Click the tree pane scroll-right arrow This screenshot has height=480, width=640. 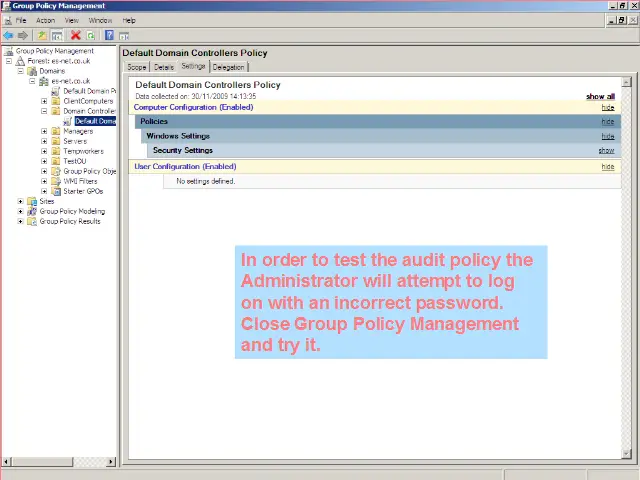[111, 462]
